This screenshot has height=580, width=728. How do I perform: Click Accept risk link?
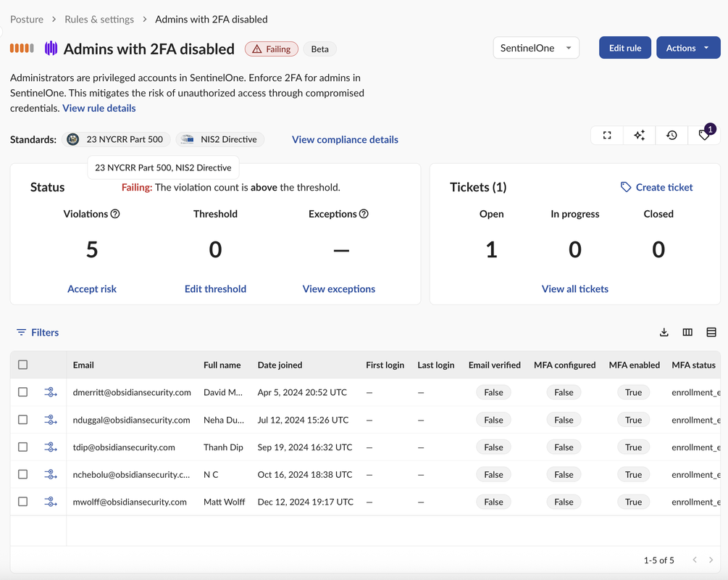(92, 289)
